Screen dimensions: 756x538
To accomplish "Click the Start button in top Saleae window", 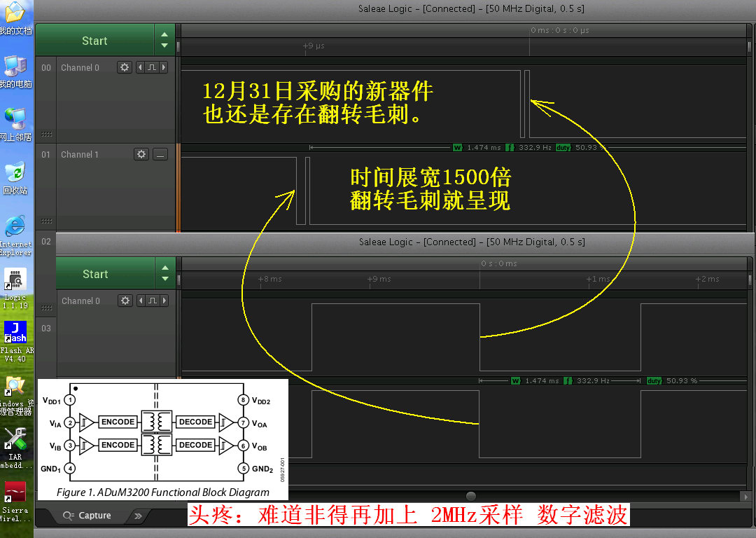I will pos(94,41).
